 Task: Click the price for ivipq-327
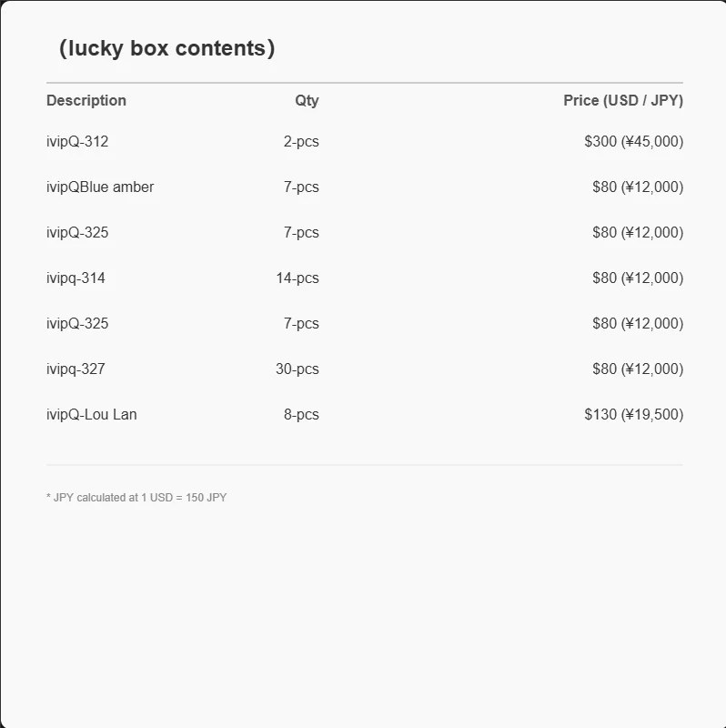coord(637,369)
